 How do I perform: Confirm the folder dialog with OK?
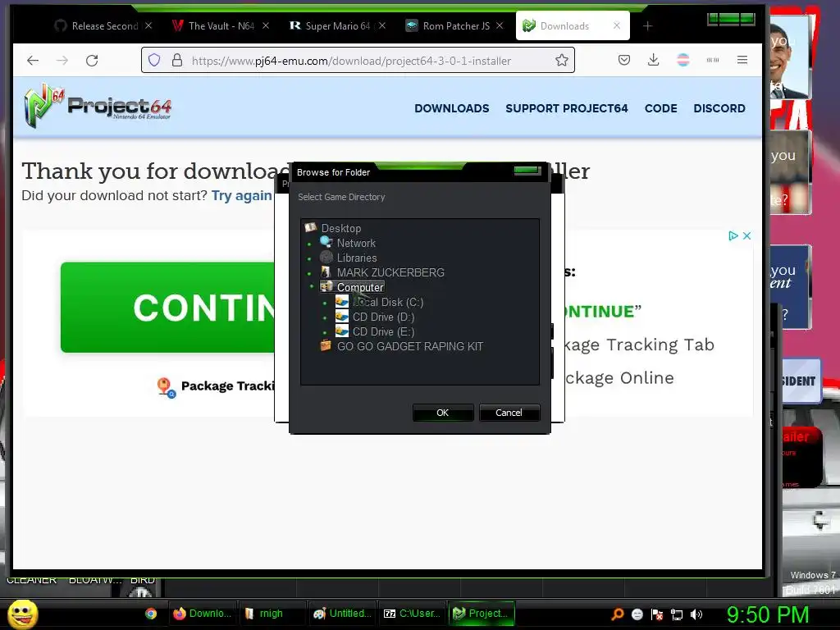[x=442, y=413]
